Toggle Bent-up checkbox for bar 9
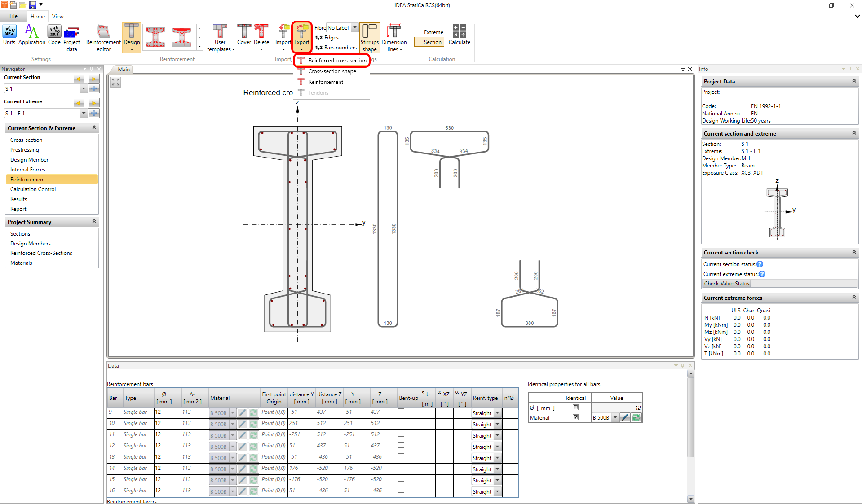Screen dimensions: 862x504 401,412
